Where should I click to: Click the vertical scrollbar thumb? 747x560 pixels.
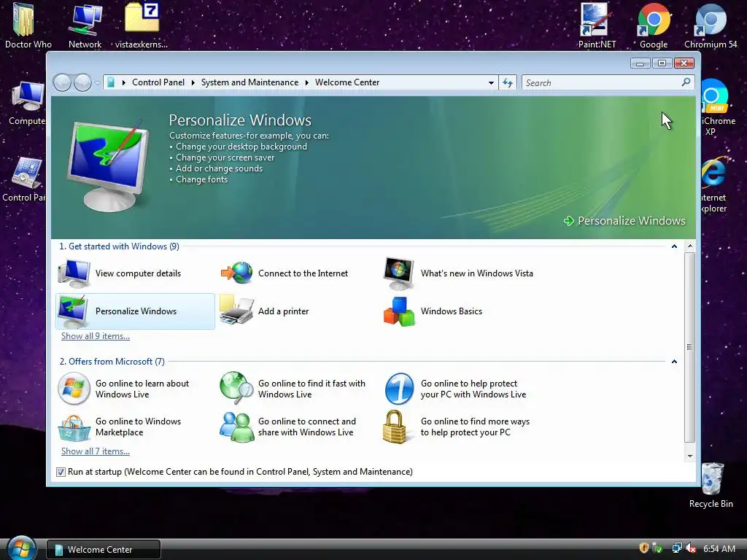pyautogui.click(x=690, y=347)
